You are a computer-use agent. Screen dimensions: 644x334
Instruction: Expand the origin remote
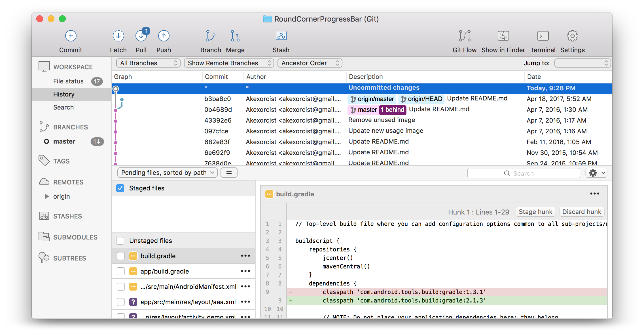(47, 196)
